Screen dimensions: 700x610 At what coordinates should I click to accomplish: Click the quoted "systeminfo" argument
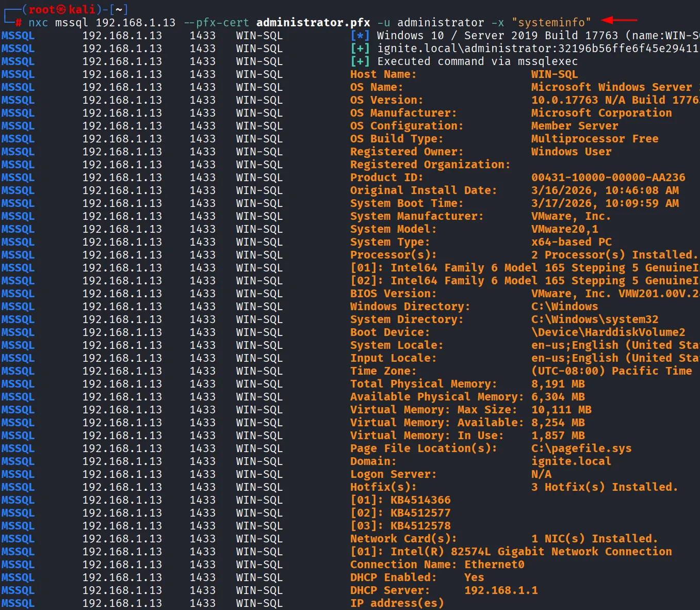(x=551, y=23)
